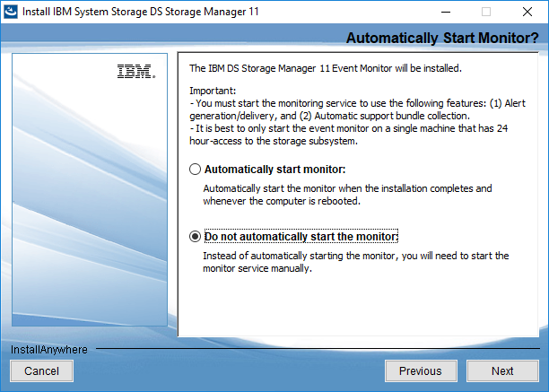Viewport: 549px width, 392px height.
Task: Minimize the installer window
Action: 446,12
